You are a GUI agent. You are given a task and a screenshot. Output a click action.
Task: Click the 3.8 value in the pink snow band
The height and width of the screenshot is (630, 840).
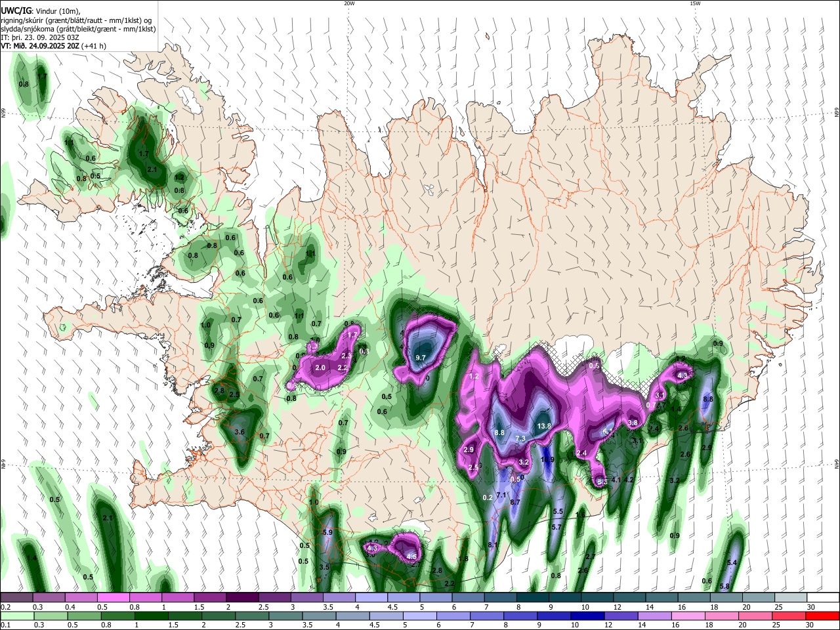tap(633, 423)
